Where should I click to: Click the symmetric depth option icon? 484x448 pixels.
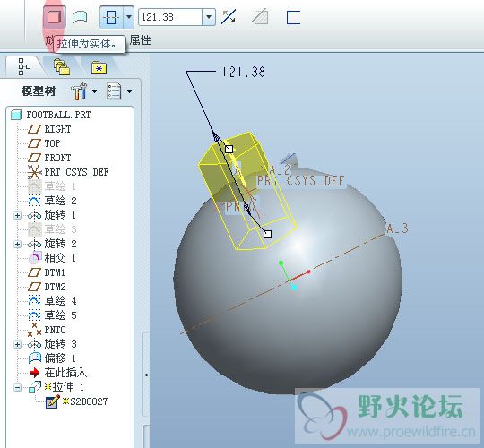click(111, 17)
